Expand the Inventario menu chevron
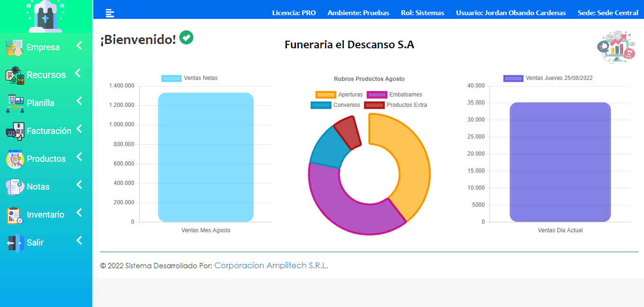 tap(79, 213)
